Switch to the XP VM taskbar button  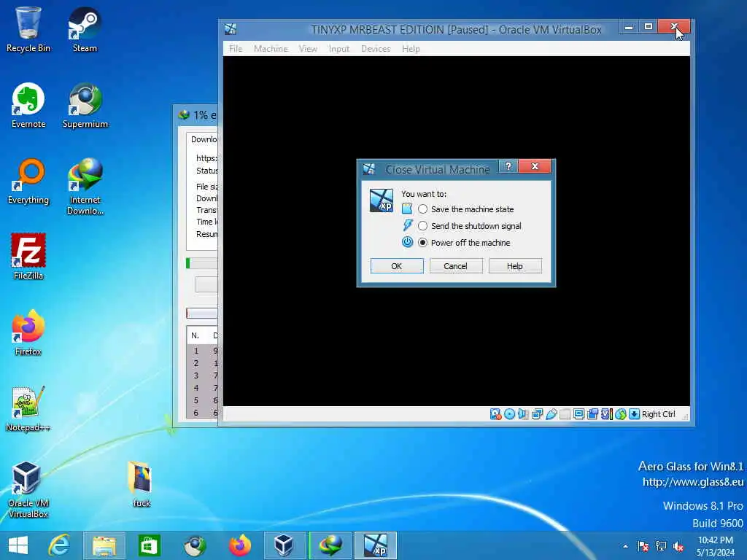376,545
